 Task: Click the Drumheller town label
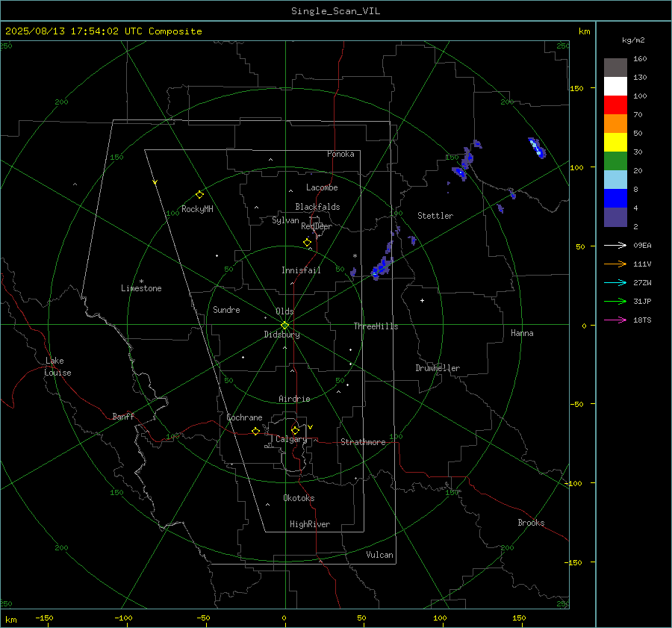438,368
